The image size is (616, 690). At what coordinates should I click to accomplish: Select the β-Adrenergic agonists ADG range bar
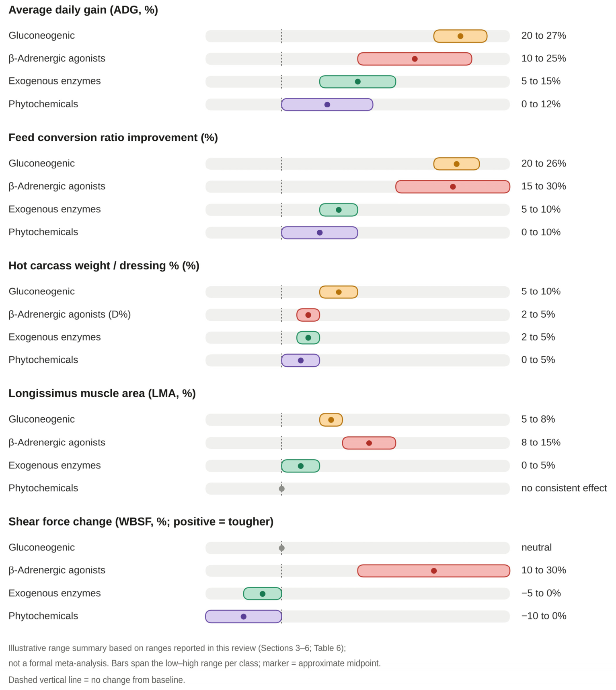coord(415,59)
